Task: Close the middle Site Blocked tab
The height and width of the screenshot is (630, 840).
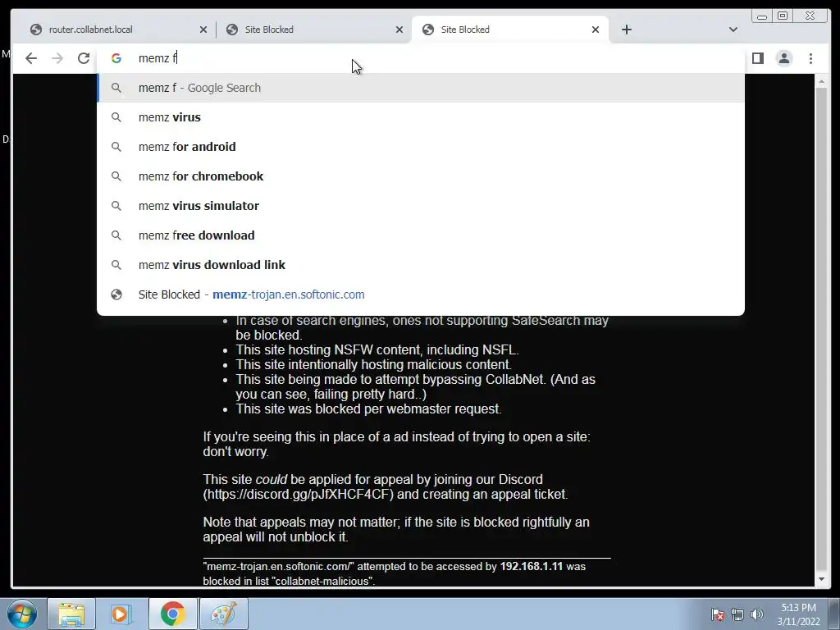Action: (399, 30)
